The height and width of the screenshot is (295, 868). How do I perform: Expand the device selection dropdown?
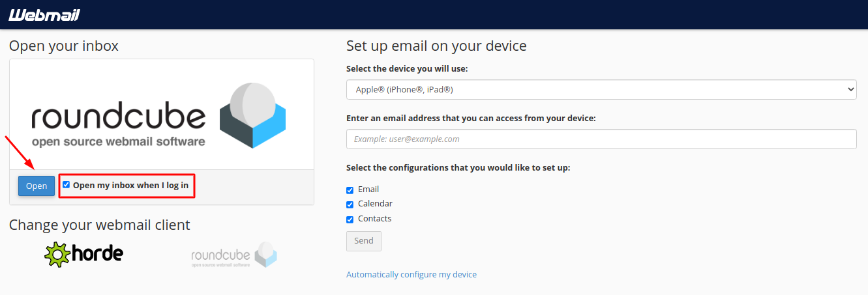click(600, 89)
